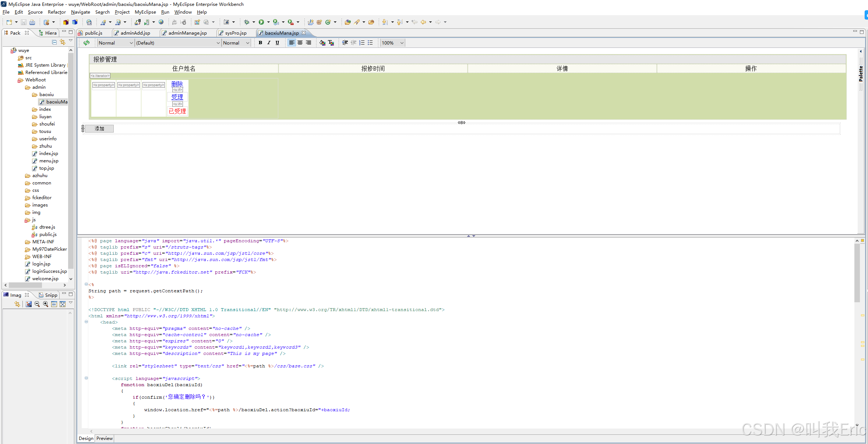Click the refresh design view icon

(87, 43)
